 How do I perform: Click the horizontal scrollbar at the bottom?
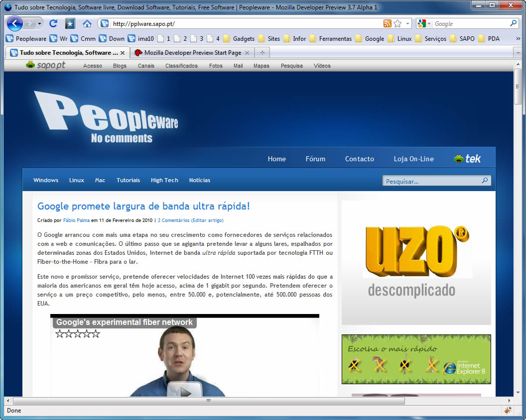[x=209, y=401]
